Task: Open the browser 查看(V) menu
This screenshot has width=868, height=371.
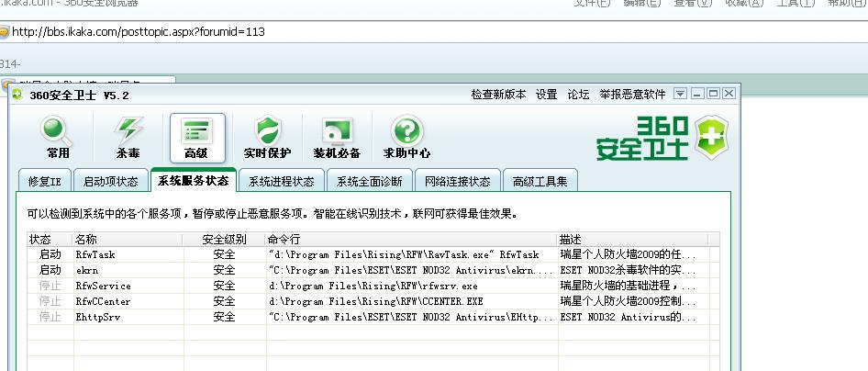Action: coord(693,3)
